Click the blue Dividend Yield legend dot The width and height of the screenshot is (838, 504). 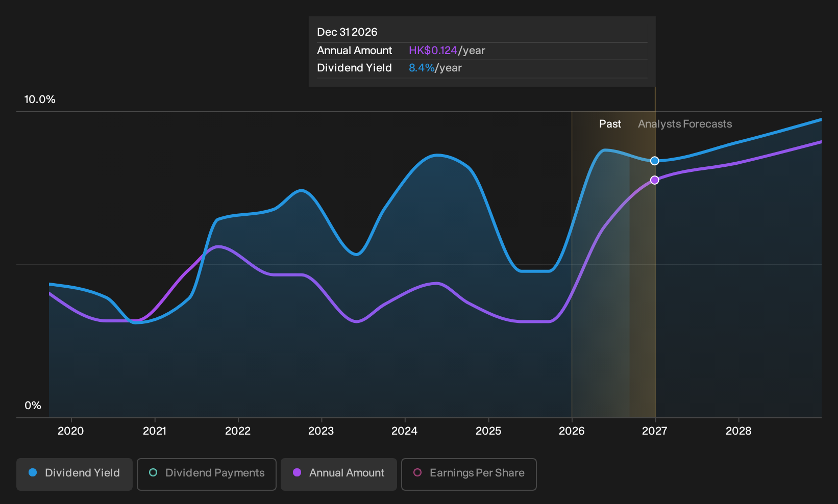33,472
